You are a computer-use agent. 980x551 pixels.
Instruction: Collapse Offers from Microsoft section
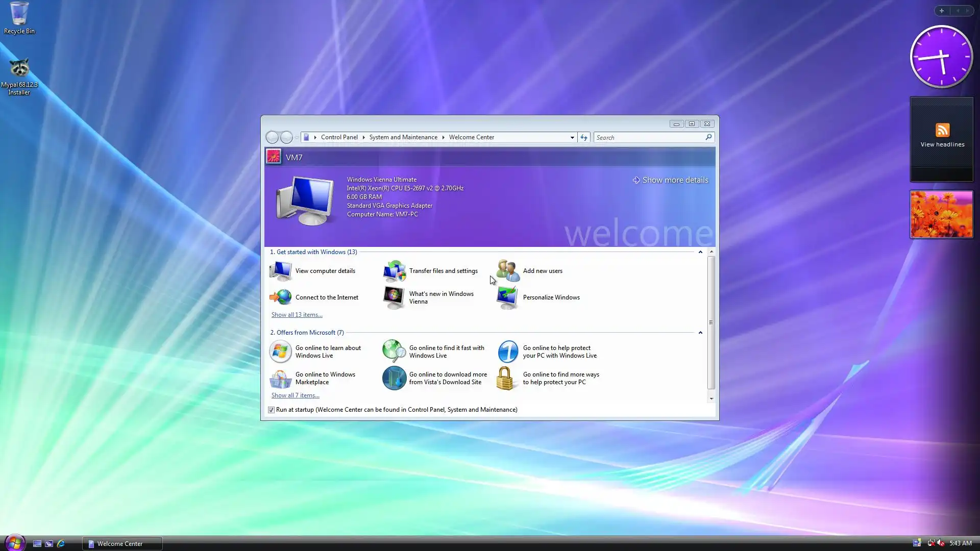point(700,333)
